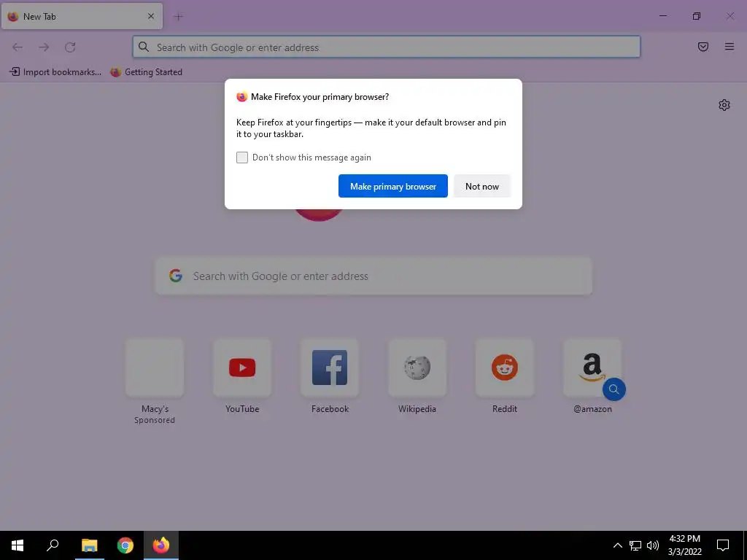
Task: Open Import bookmarks from bookmarks toolbar
Action: 55,72
